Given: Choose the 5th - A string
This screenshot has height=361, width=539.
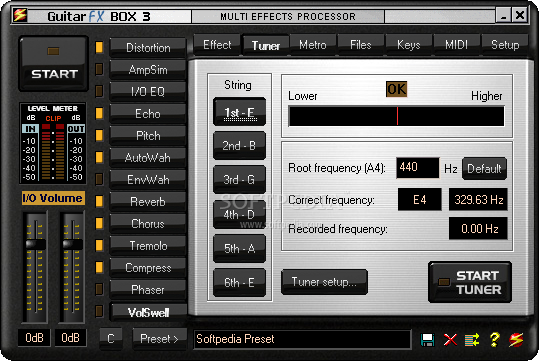Looking at the screenshot, I should pos(239,249).
